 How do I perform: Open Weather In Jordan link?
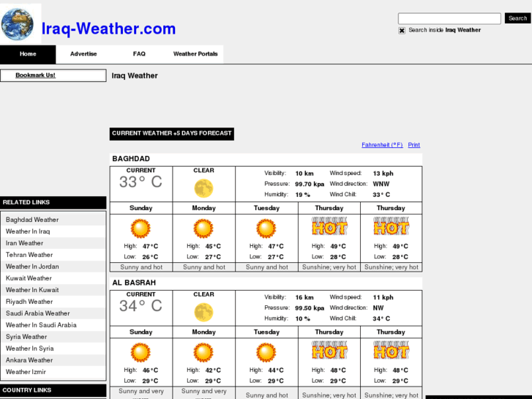click(x=32, y=266)
